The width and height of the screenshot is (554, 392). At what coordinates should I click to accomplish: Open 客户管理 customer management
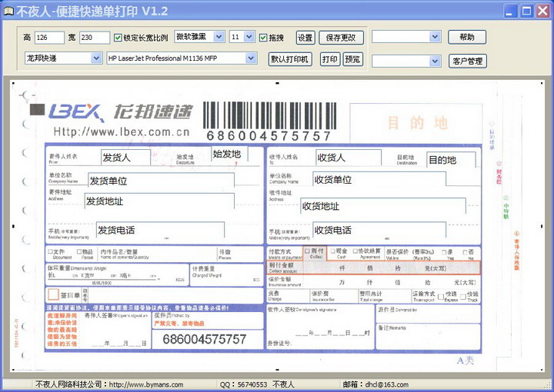click(468, 61)
